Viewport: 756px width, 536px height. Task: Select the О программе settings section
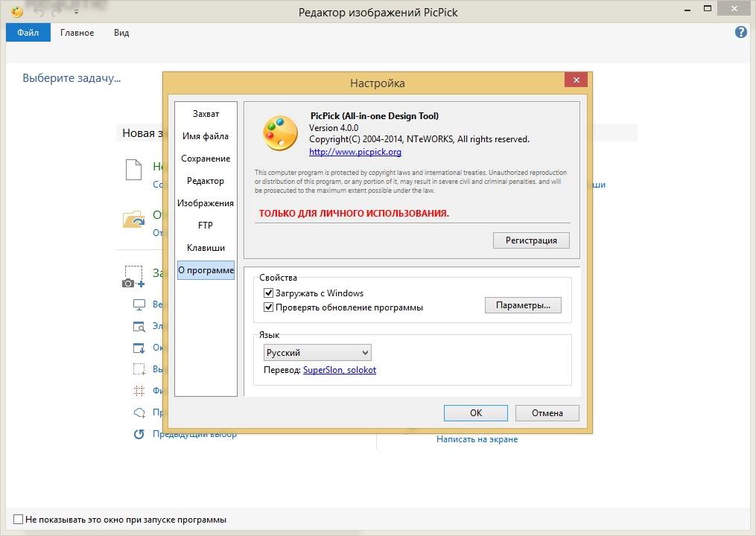point(206,270)
